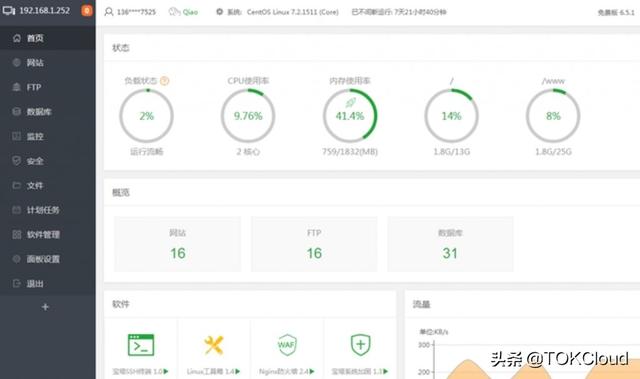Click the database icon beside 数据库

click(17, 111)
